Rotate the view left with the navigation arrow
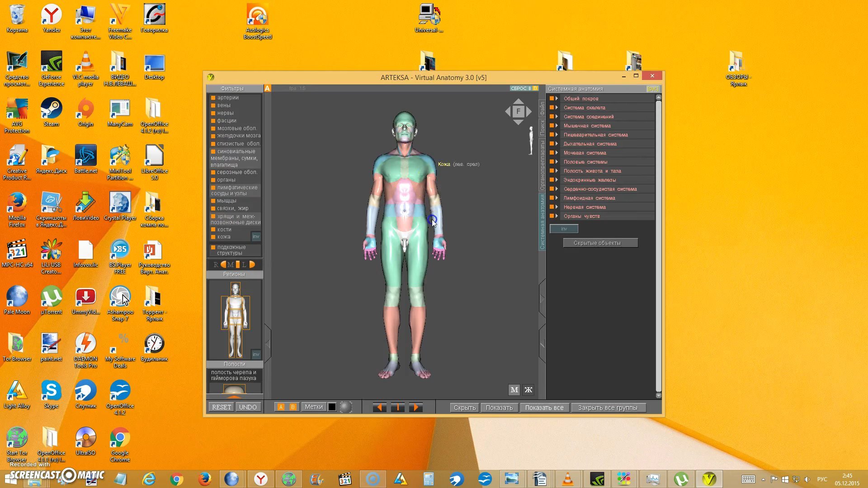 coord(508,111)
